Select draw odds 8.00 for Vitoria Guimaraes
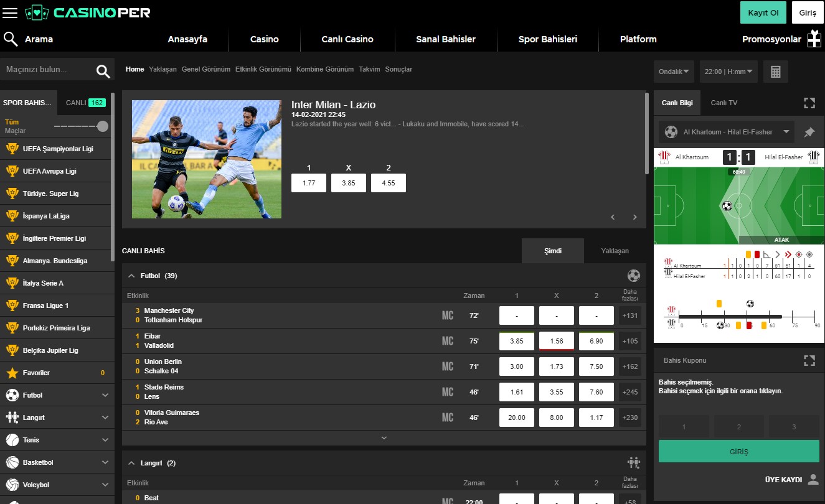The width and height of the screenshot is (825, 504). click(557, 418)
